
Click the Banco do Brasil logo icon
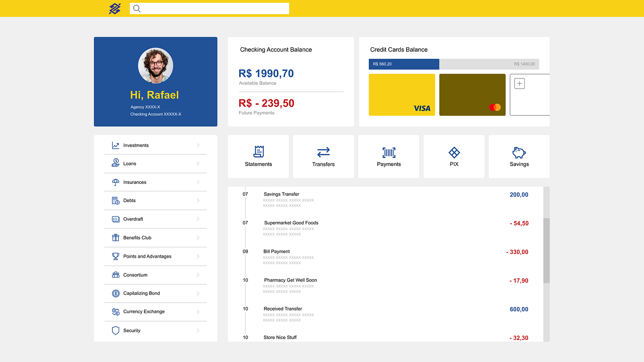[115, 8]
